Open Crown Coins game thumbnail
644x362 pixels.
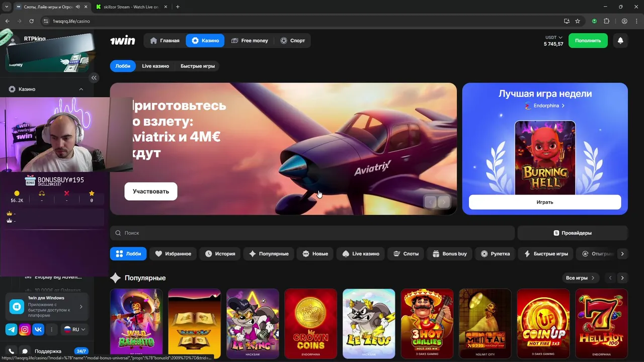coord(311,323)
